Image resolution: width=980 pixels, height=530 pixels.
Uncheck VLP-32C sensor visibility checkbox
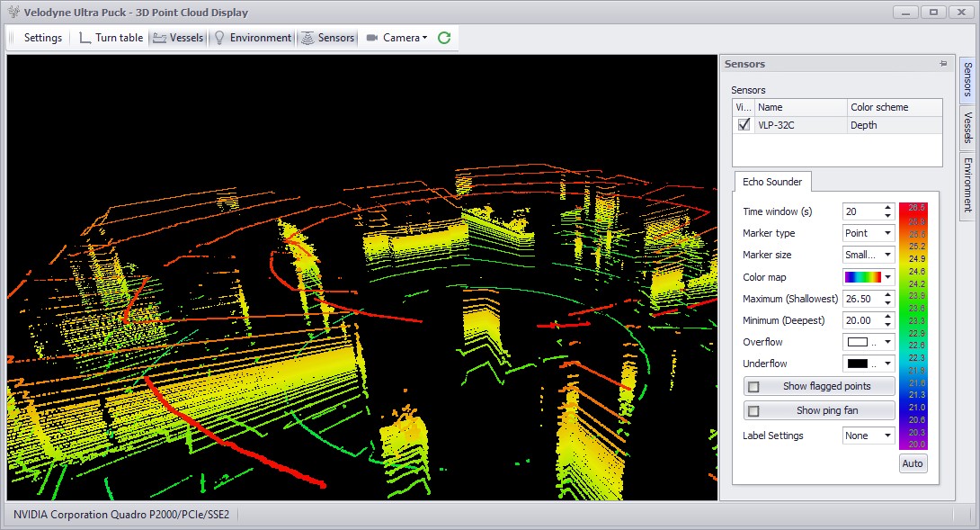click(744, 125)
